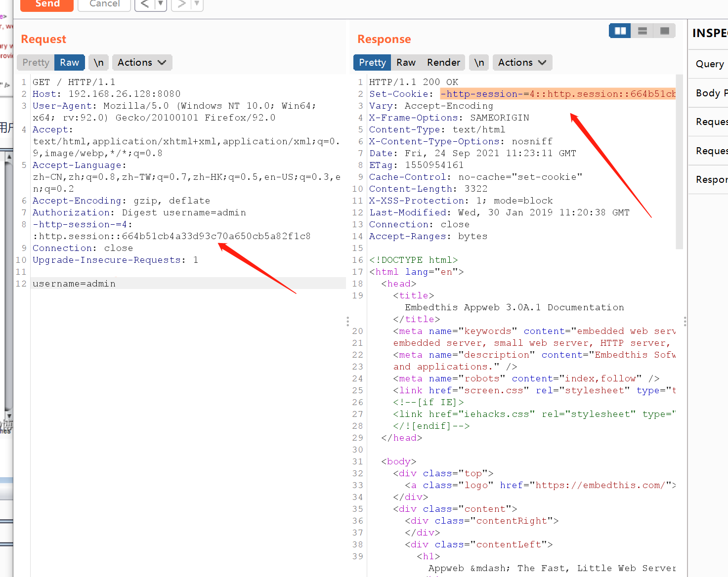728x577 pixels.
Task: Expand the Body P section in Inspector
Action: coord(708,93)
